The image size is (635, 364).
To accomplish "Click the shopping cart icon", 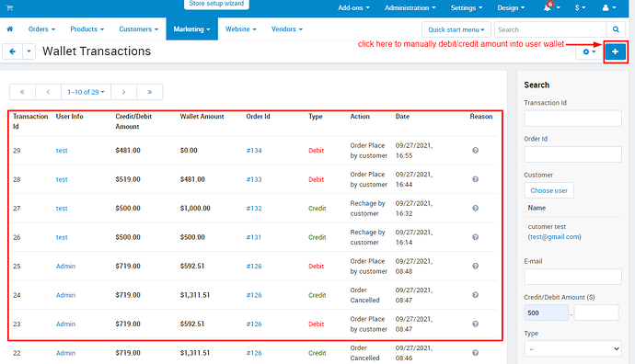I will coord(10,7).
